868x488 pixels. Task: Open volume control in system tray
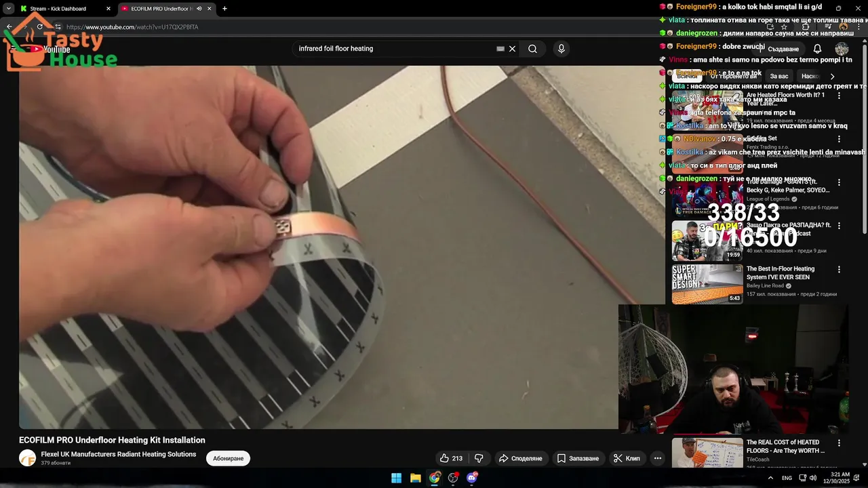pyautogui.click(x=812, y=478)
